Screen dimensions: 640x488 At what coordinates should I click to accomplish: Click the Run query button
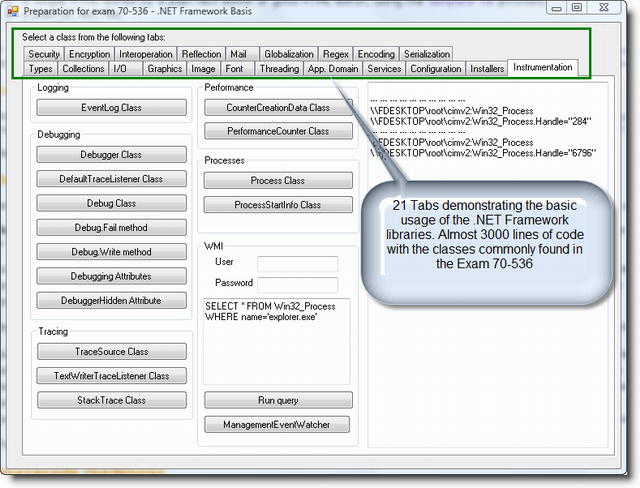tap(278, 400)
